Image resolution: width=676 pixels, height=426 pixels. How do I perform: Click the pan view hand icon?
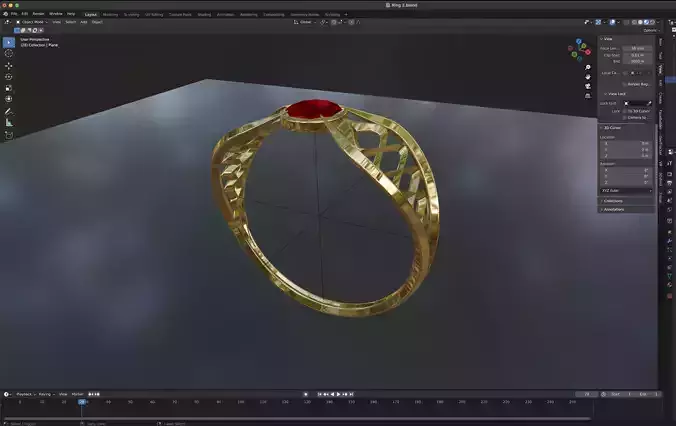coord(588,77)
